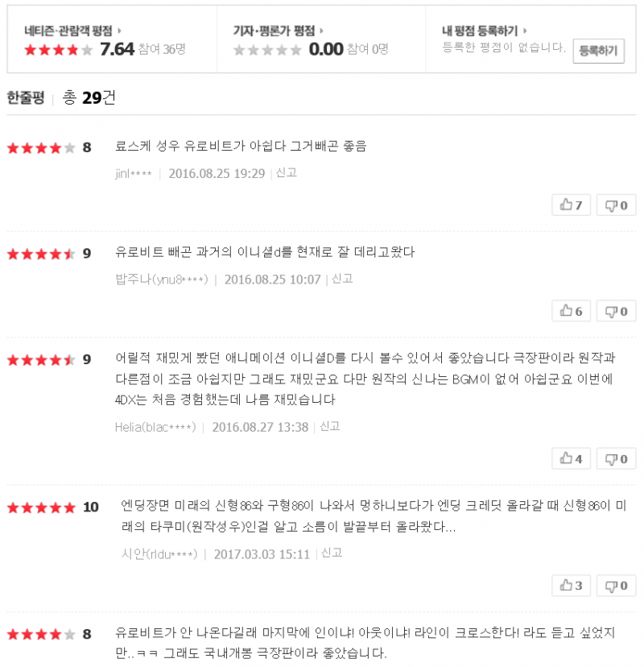
Task: Select the 한줄평 tab heading
Action: pos(25,98)
